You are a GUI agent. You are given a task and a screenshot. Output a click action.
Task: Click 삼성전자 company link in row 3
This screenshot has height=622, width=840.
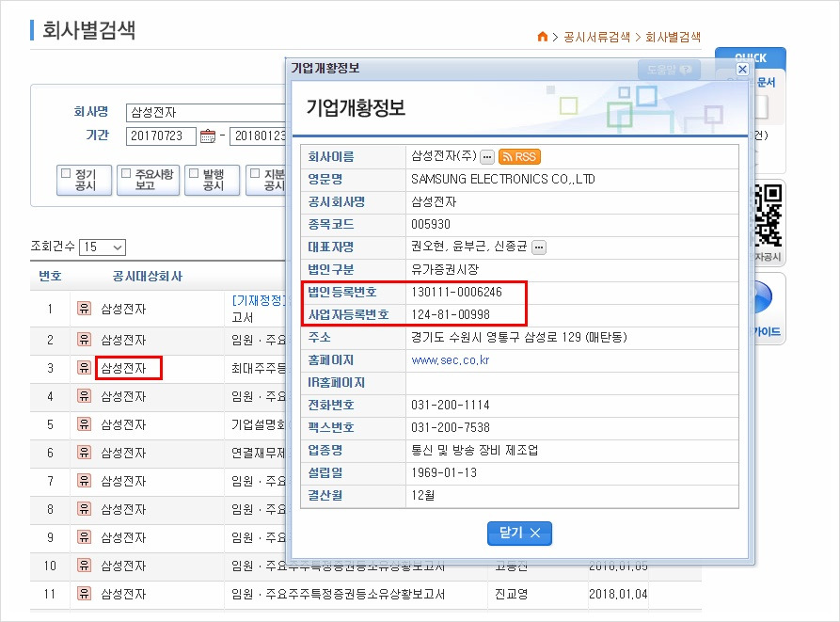pos(124,368)
